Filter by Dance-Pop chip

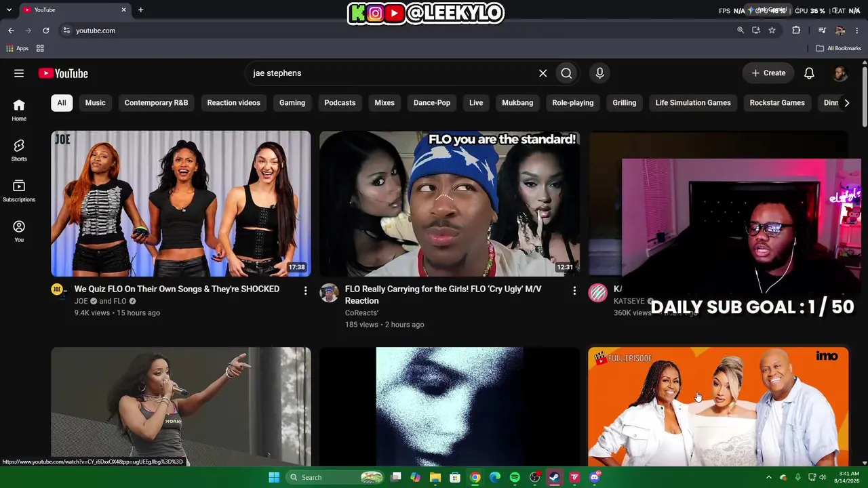pyautogui.click(x=432, y=103)
